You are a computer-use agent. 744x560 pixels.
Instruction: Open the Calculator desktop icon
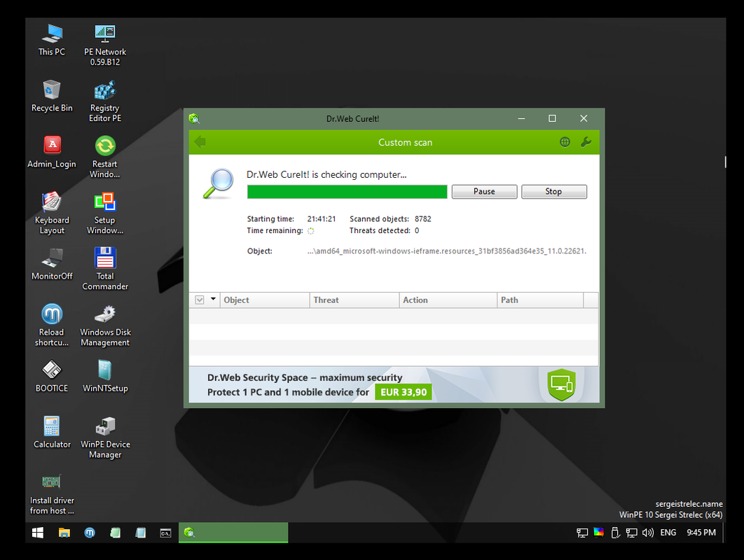[52, 433]
